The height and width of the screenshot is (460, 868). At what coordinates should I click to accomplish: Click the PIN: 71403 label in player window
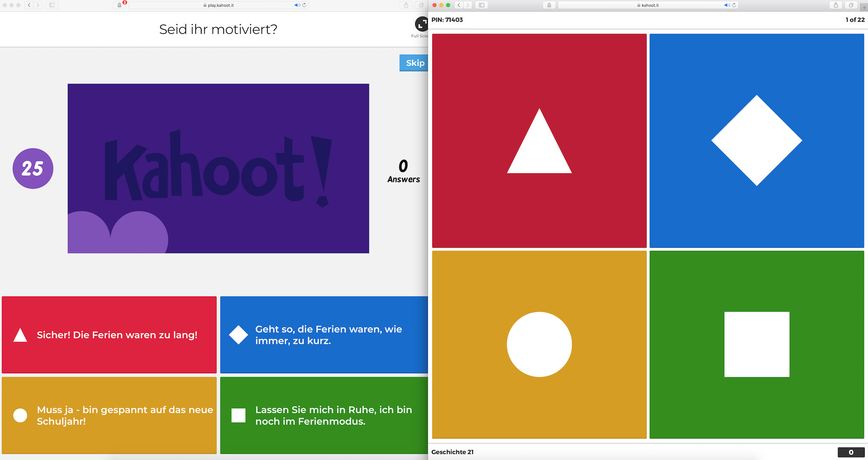447,20
